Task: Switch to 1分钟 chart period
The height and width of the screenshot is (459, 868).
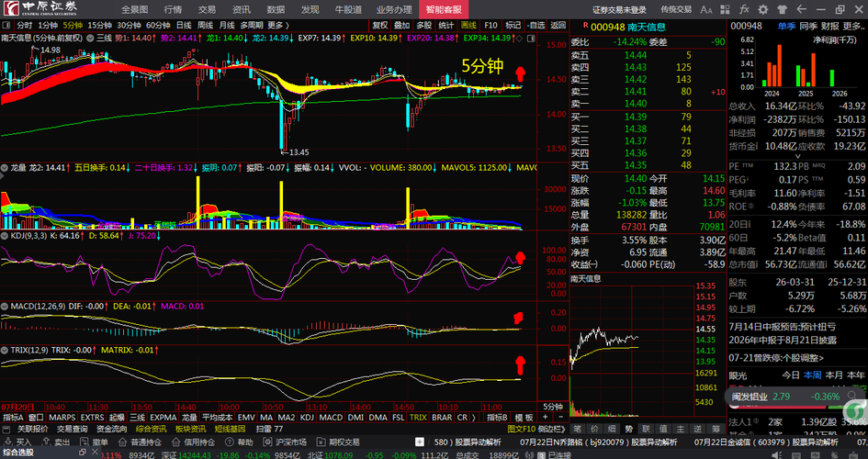Action: [x=48, y=26]
